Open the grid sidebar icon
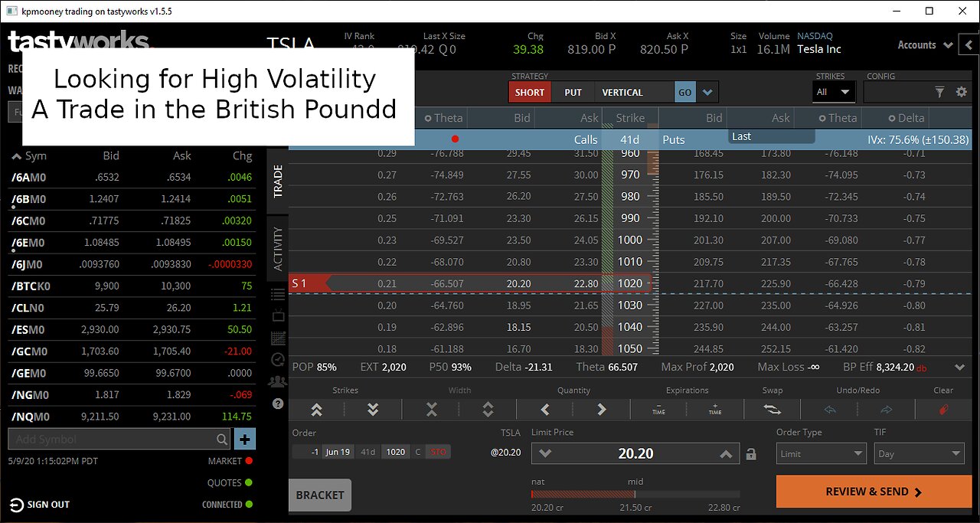 [278, 338]
